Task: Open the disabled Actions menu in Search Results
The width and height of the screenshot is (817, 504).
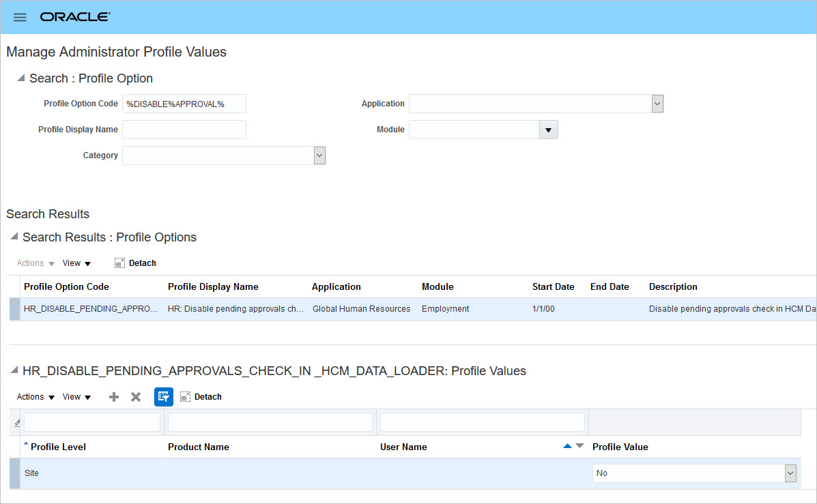Action: [35, 263]
